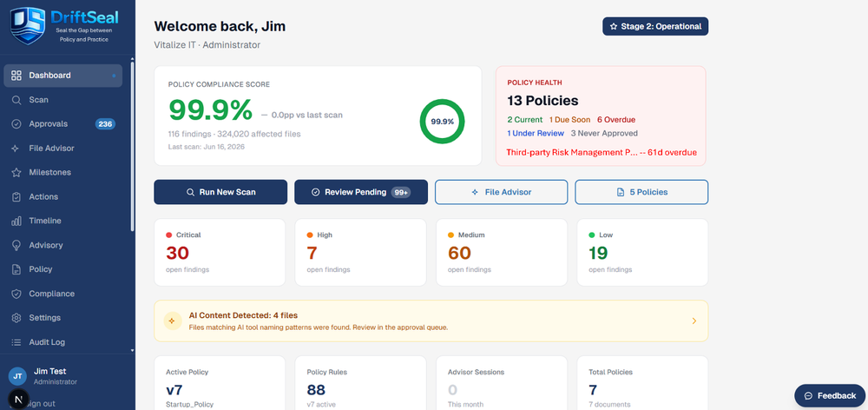
Task: Click the 3 Never Approved status
Action: [604, 134]
